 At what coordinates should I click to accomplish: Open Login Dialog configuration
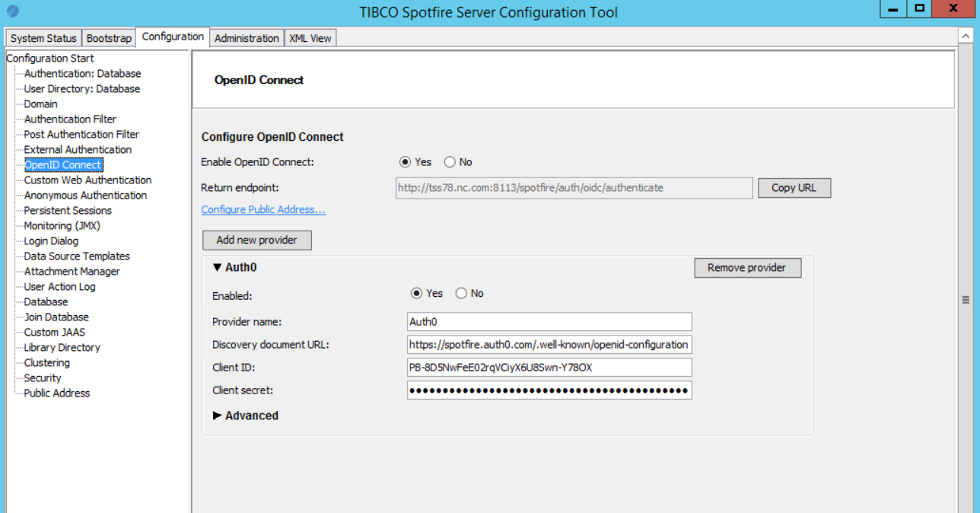[51, 241]
